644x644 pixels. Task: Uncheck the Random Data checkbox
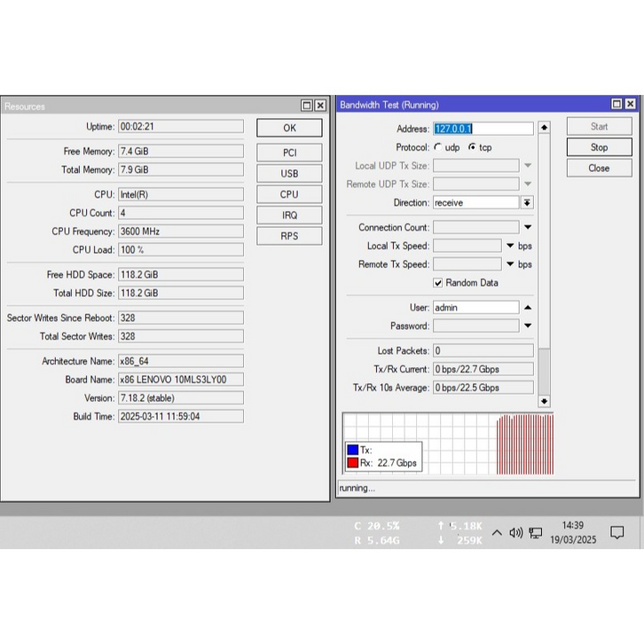tap(438, 283)
